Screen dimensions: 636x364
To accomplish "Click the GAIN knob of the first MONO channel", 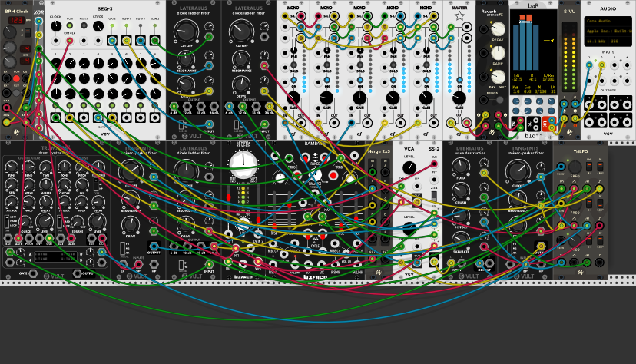I will click(x=293, y=98).
